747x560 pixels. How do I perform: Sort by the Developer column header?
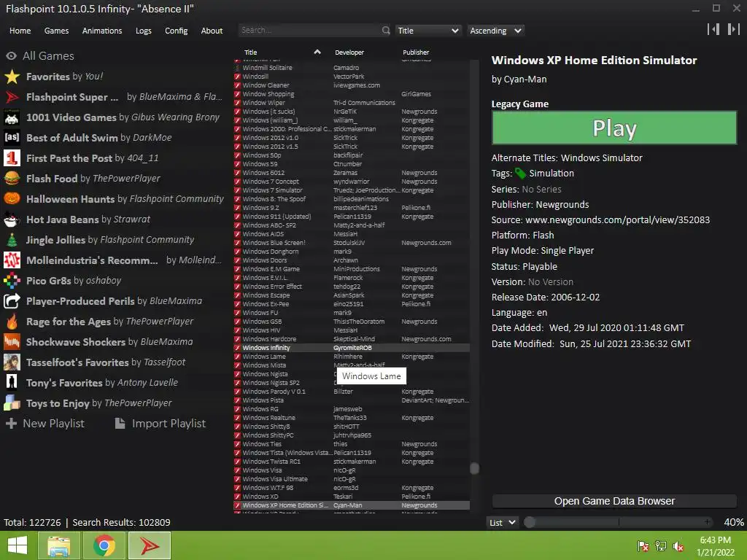349,52
